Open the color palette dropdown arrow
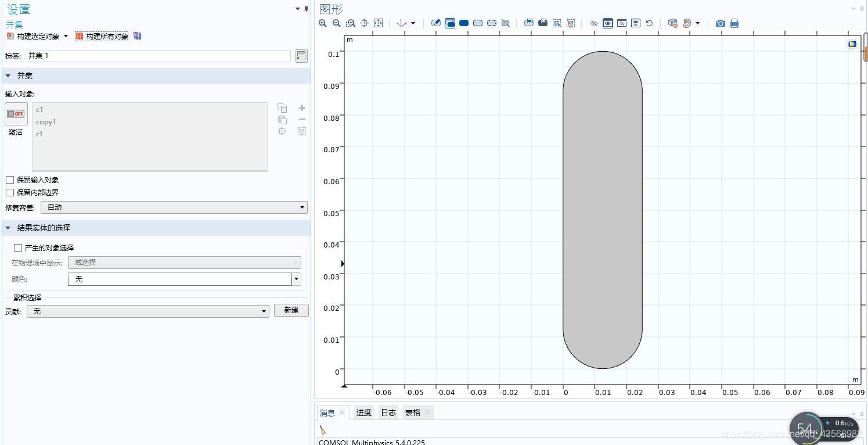The image size is (868, 445). [x=697, y=23]
